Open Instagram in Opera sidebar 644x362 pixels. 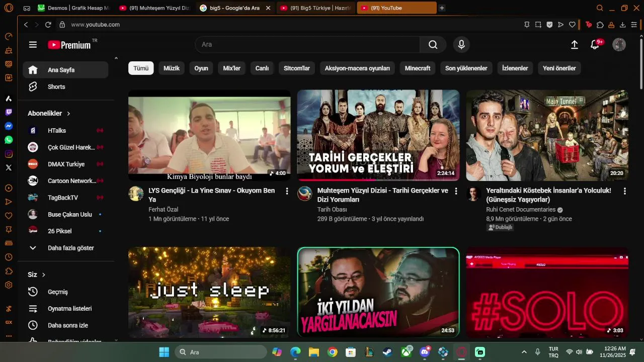9,154
